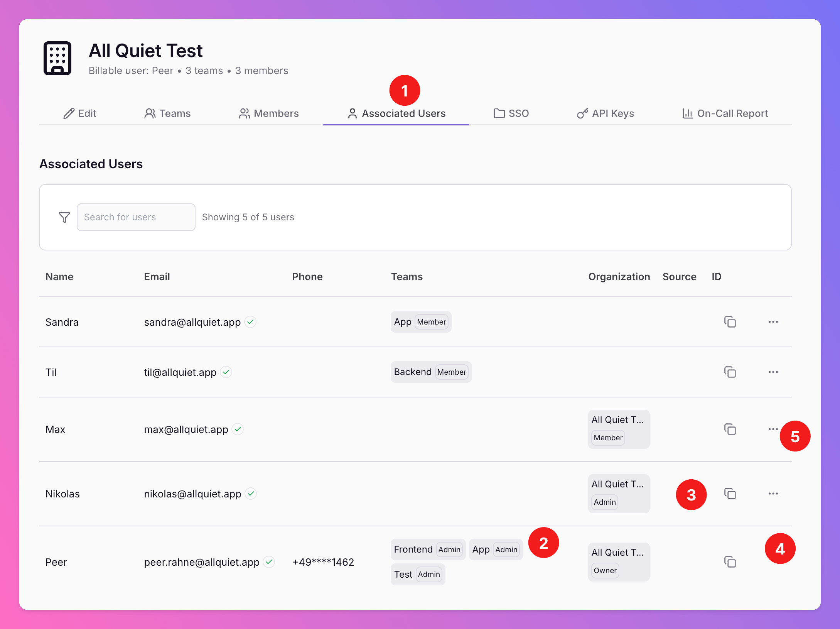840x629 pixels.
Task: Click the organization building icon
Action: click(x=57, y=58)
